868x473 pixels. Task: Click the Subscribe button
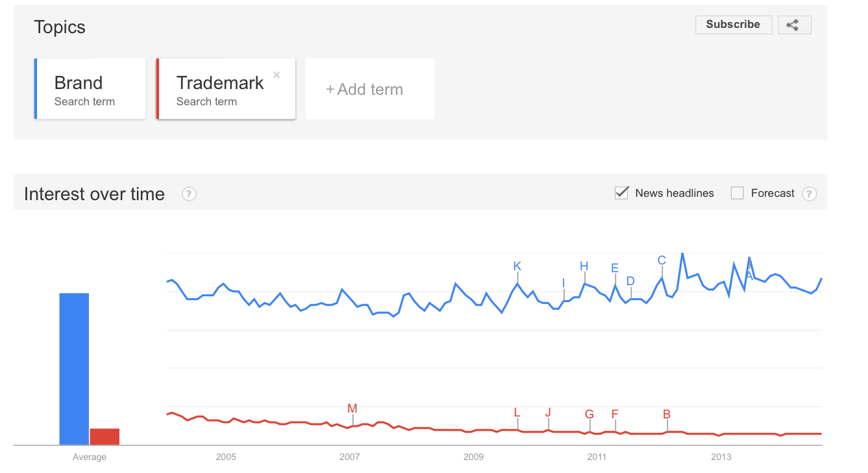(733, 25)
